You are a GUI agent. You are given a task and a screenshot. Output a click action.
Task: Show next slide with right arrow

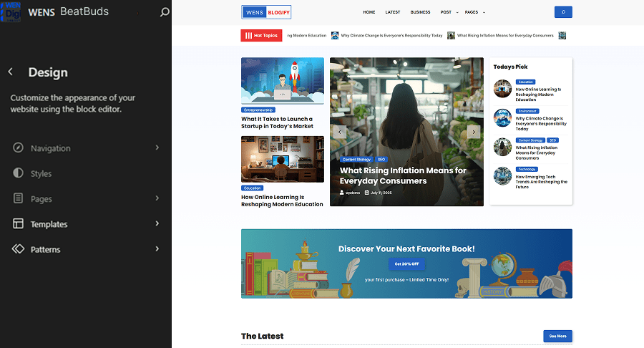(473, 132)
